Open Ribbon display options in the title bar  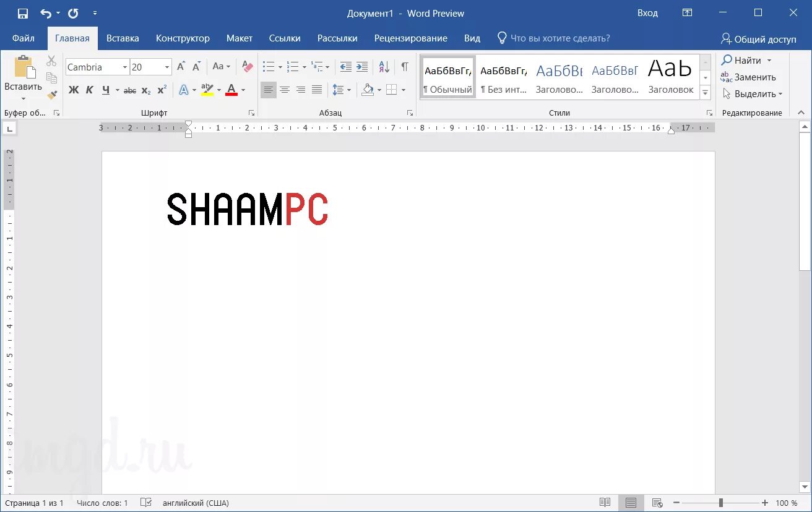[687, 13]
